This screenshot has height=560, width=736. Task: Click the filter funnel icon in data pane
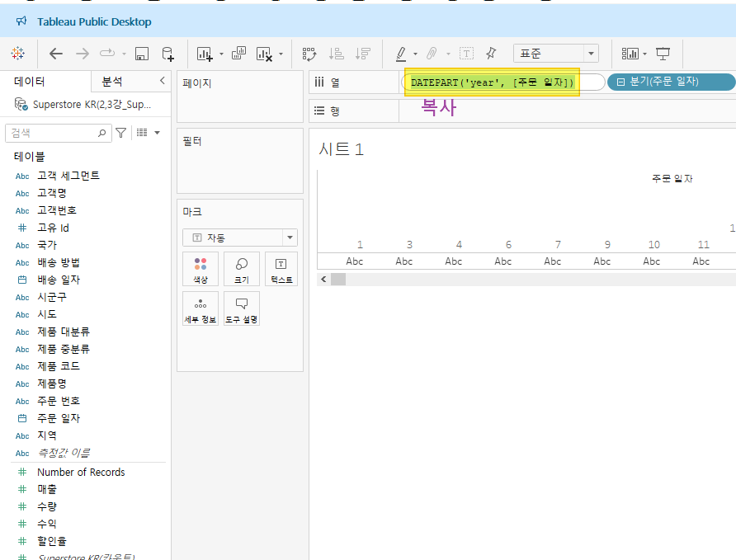(121, 133)
